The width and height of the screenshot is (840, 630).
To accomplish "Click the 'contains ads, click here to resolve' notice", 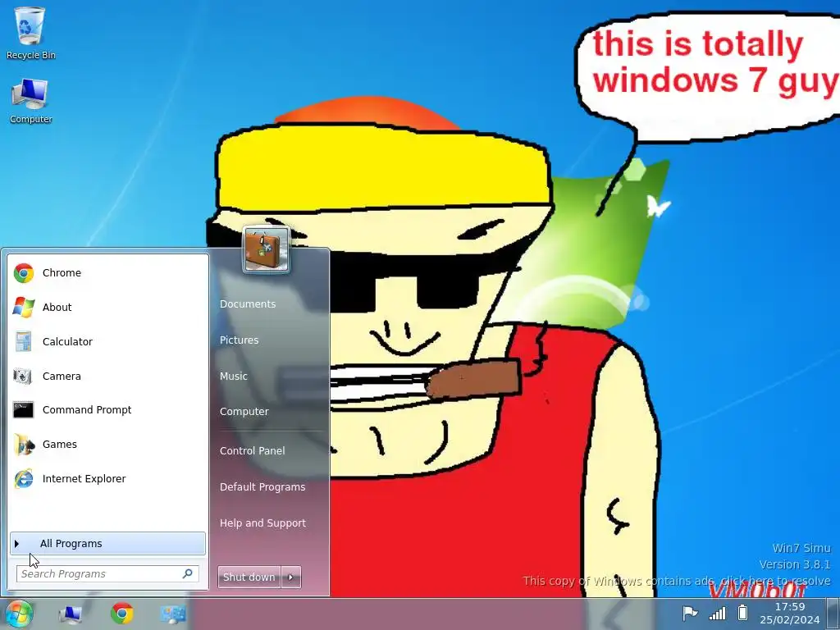I will (x=677, y=581).
